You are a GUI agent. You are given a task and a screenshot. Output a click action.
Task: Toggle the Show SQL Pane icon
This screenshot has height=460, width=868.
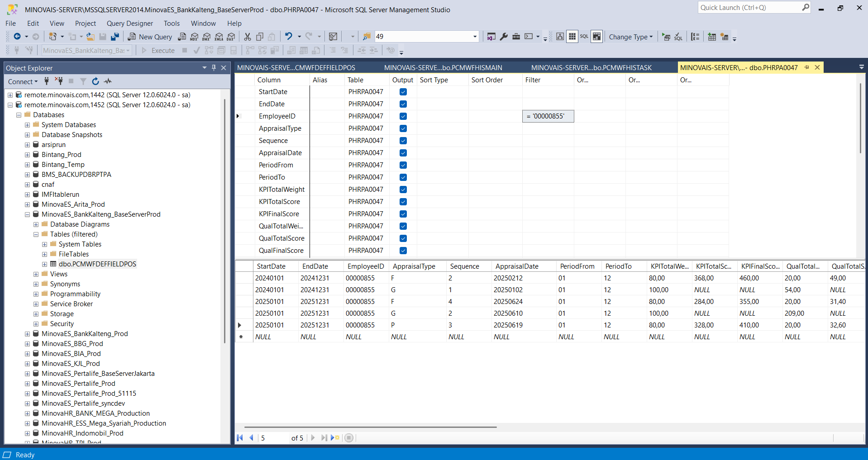click(584, 37)
